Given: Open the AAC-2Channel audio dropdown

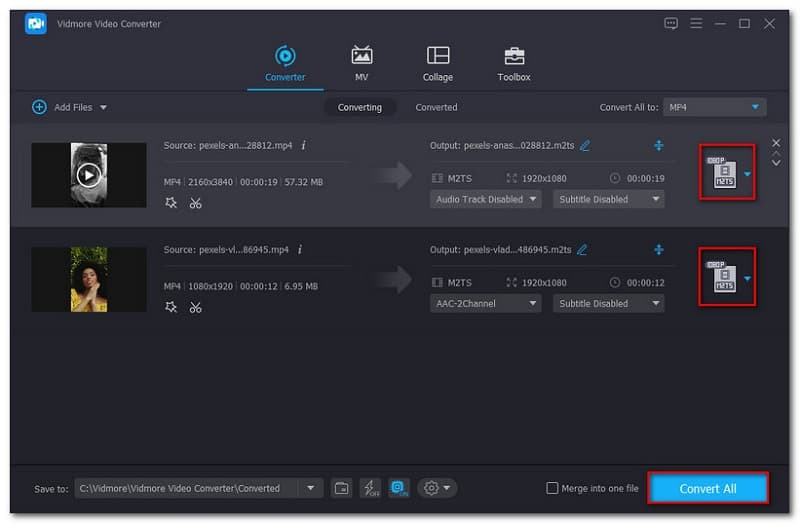Looking at the screenshot, I should [486, 303].
